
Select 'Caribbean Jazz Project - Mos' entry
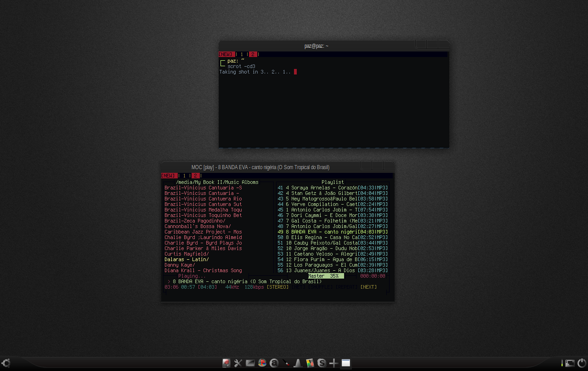coord(203,232)
